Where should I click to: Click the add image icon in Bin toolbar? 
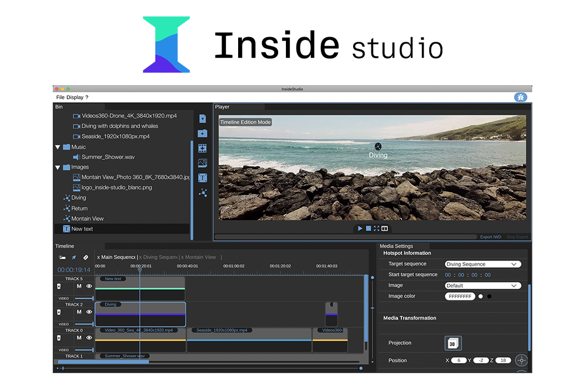[202, 163]
